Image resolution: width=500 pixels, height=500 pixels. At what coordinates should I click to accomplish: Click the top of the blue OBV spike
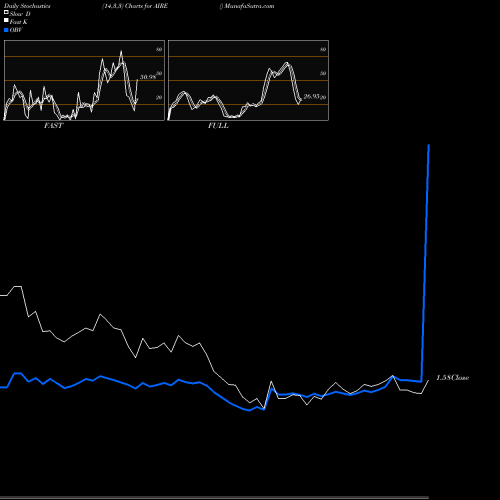(x=429, y=145)
